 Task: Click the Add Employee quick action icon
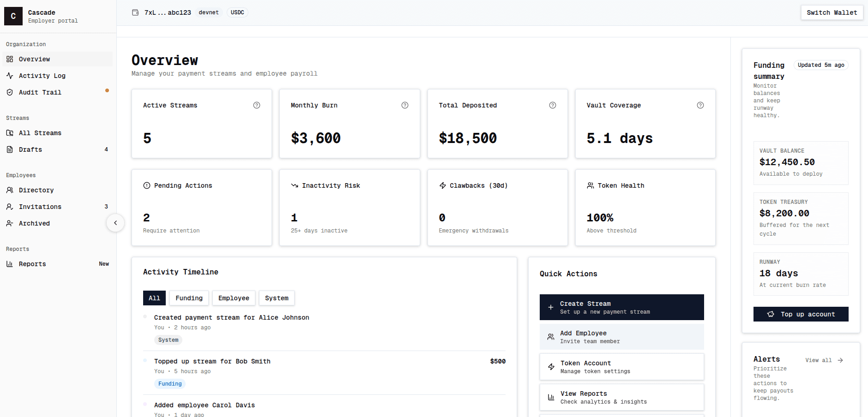550,337
